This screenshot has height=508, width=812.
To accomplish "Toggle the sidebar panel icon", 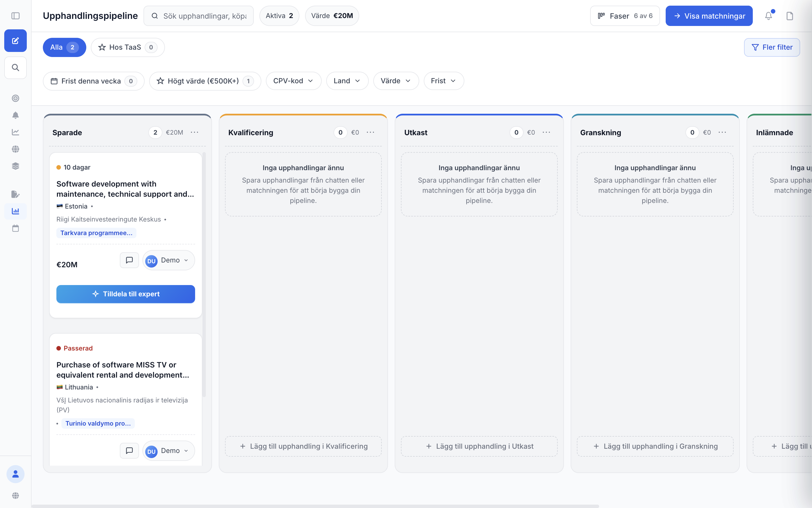I will (16, 16).
